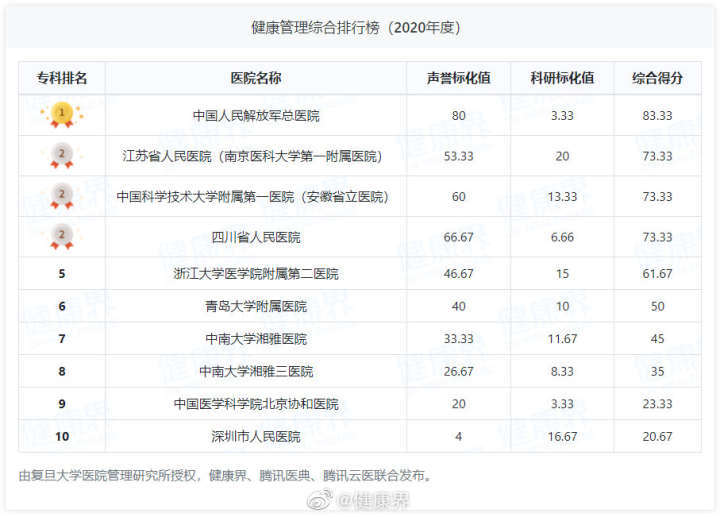Click research value 20 for 江苏省人民医院
This screenshot has width=720, height=517.
tap(562, 156)
